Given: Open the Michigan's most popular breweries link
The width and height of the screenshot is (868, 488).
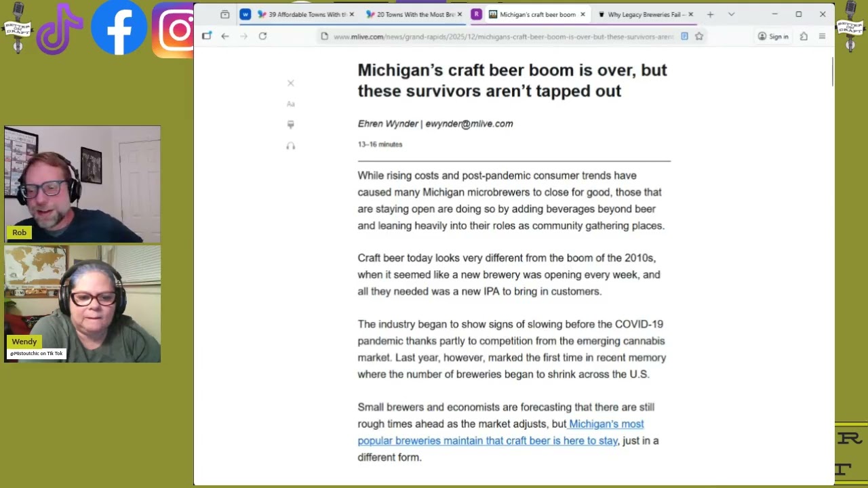Looking at the screenshot, I should pyautogui.click(x=500, y=432).
